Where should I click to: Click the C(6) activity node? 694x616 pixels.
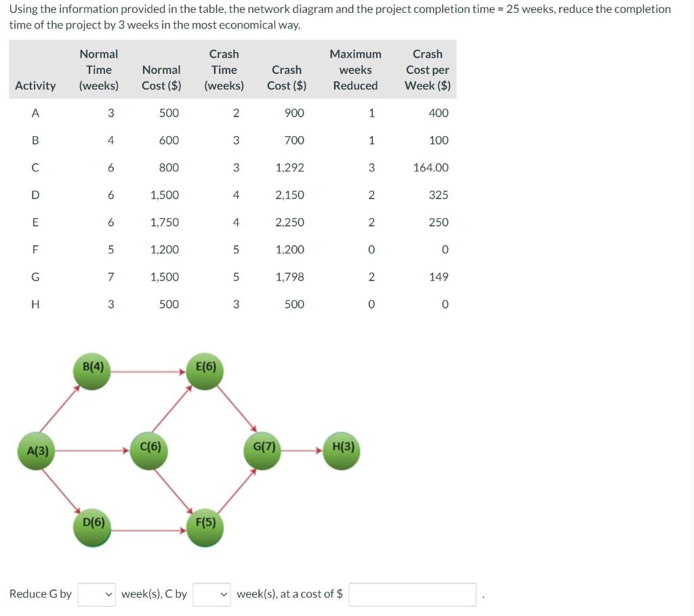click(x=149, y=449)
